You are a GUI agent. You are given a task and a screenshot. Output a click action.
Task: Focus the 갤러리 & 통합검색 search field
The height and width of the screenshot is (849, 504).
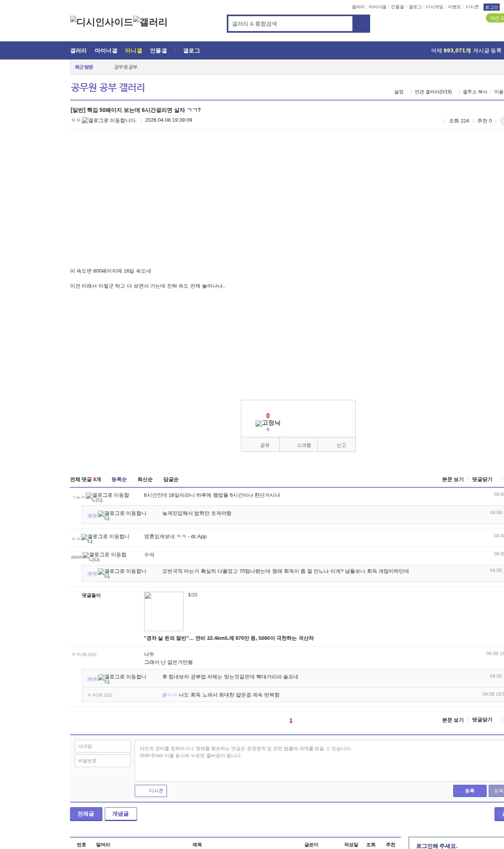tap(290, 24)
